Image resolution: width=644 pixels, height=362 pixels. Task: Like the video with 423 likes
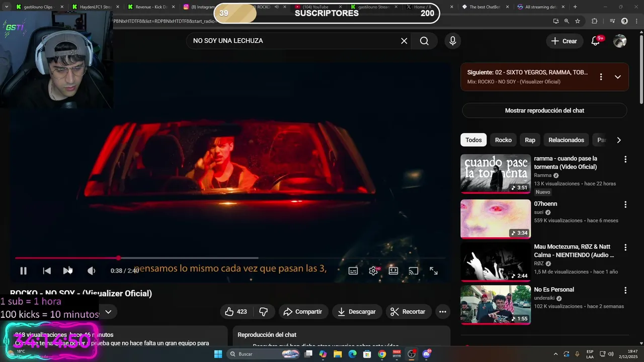point(235,312)
